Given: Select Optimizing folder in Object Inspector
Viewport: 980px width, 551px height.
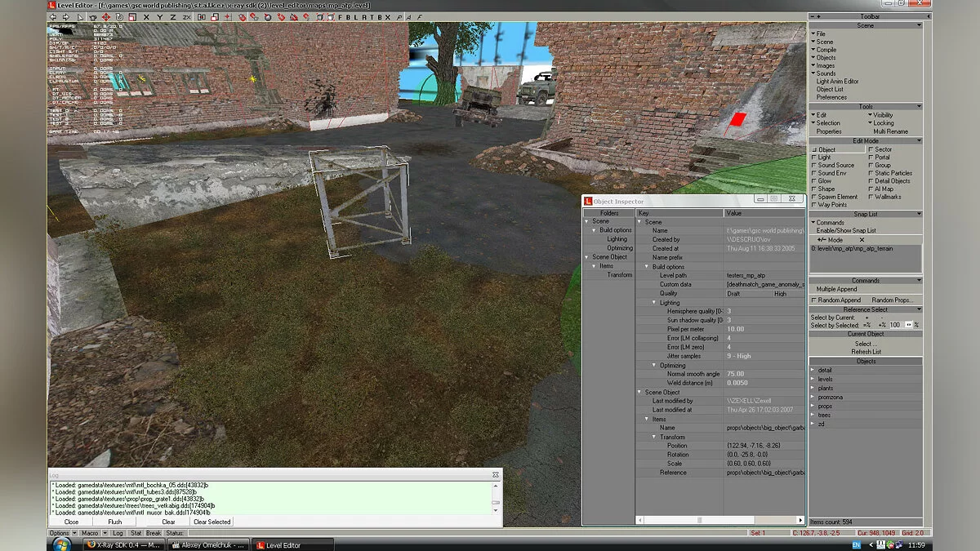Looking at the screenshot, I should tap(620, 248).
